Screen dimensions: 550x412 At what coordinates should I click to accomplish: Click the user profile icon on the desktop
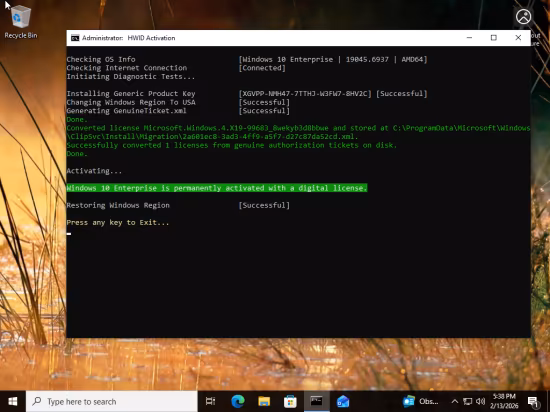tap(523, 16)
